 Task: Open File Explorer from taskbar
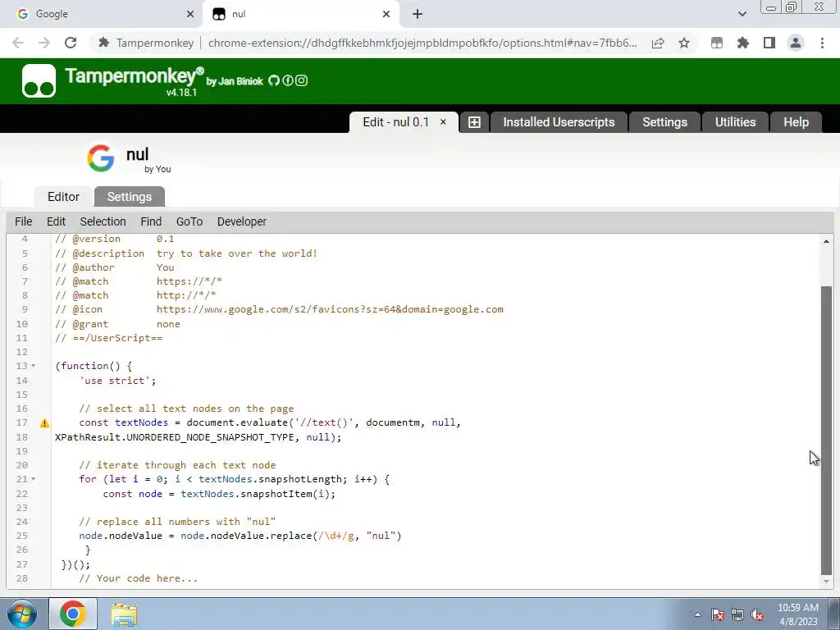pos(124,614)
